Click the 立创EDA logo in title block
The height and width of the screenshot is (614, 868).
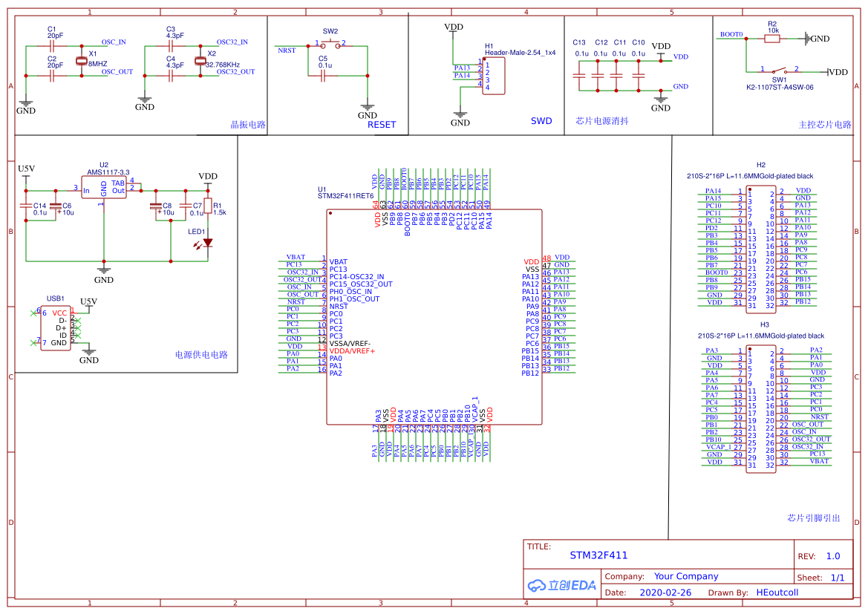tap(562, 585)
